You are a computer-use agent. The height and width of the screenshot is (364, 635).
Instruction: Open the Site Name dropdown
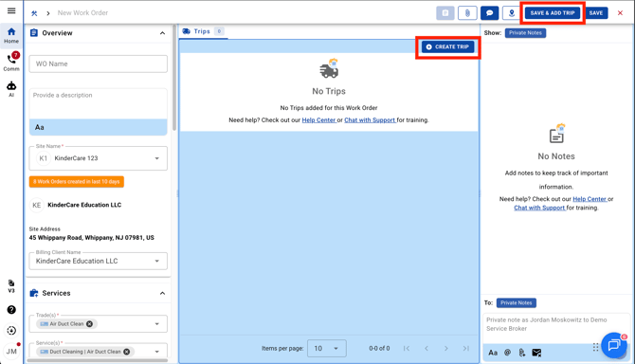point(98,158)
